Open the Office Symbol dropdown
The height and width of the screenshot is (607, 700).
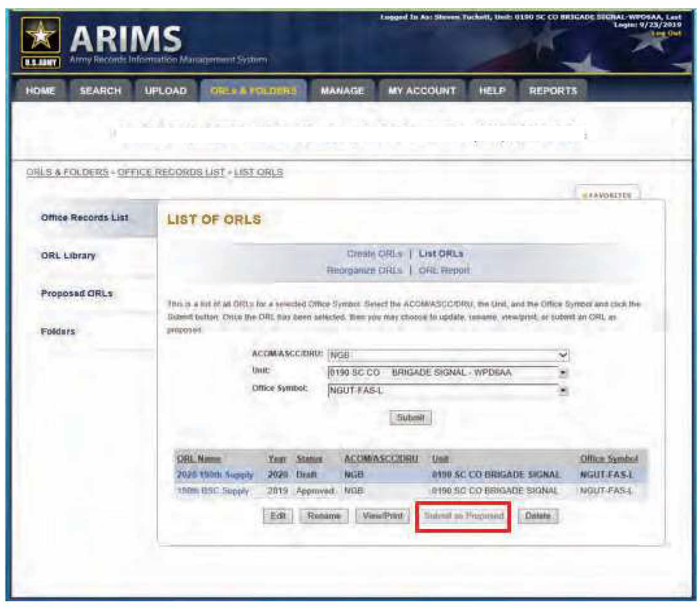coord(449,390)
